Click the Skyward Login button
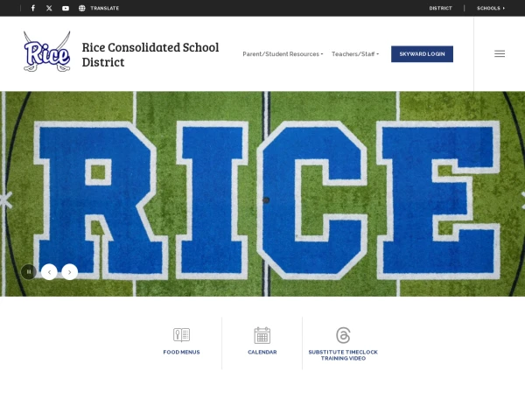The height and width of the screenshot is (420, 525). tap(422, 54)
